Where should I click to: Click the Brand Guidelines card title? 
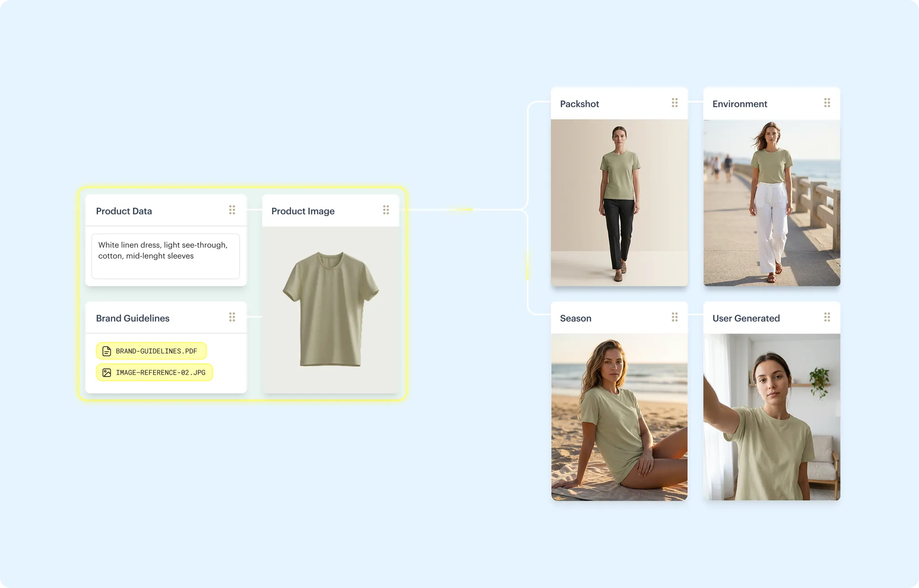(x=133, y=318)
